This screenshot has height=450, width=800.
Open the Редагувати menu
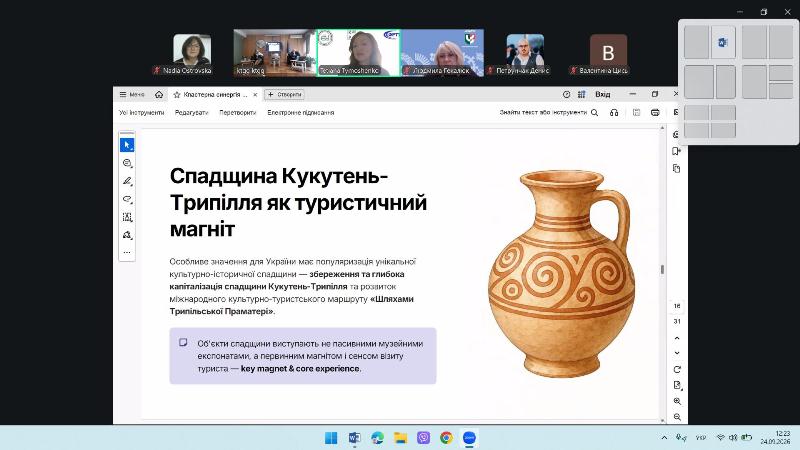click(191, 113)
